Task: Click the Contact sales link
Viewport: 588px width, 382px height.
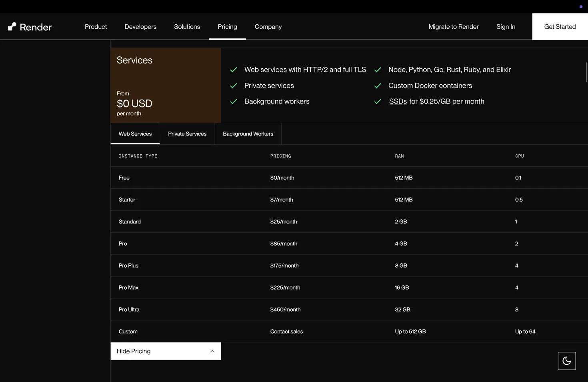Action: [x=286, y=332]
